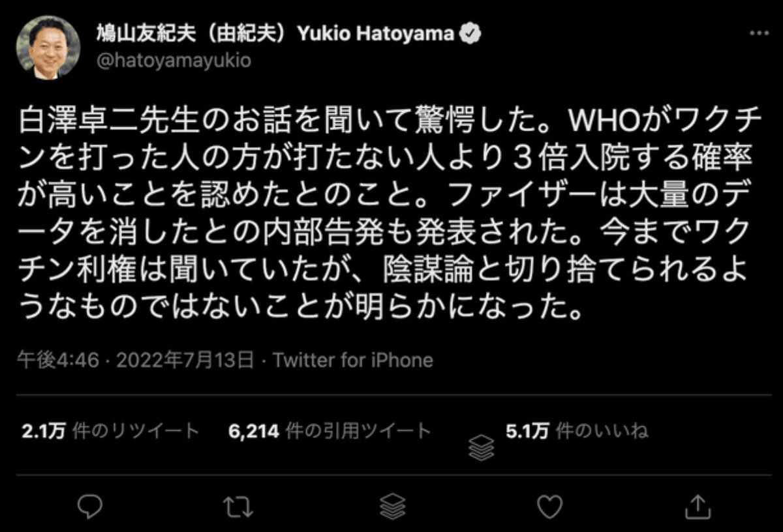
Task: Click the 2022年7月13日 date
Action: tap(181, 360)
